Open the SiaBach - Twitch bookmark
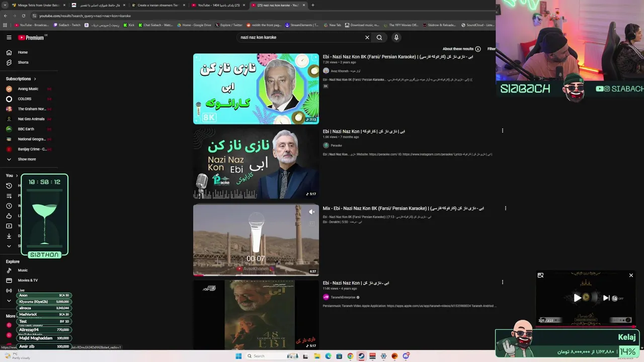644x362 pixels. tap(67, 25)
